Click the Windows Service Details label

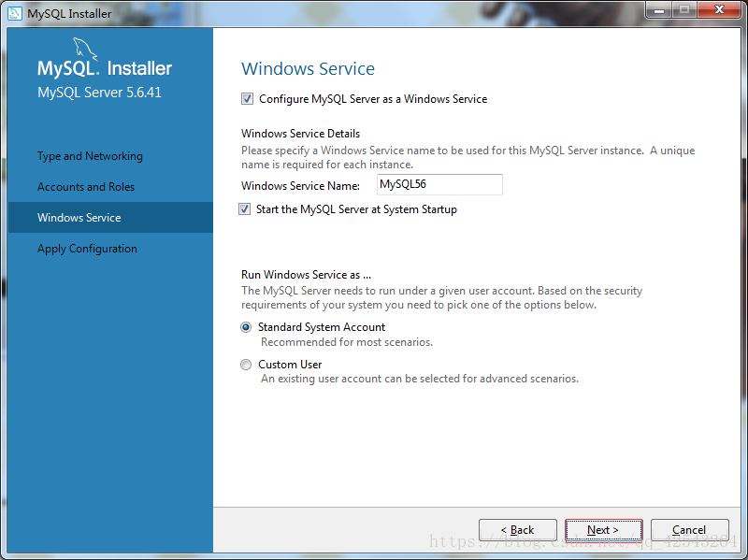300,134
